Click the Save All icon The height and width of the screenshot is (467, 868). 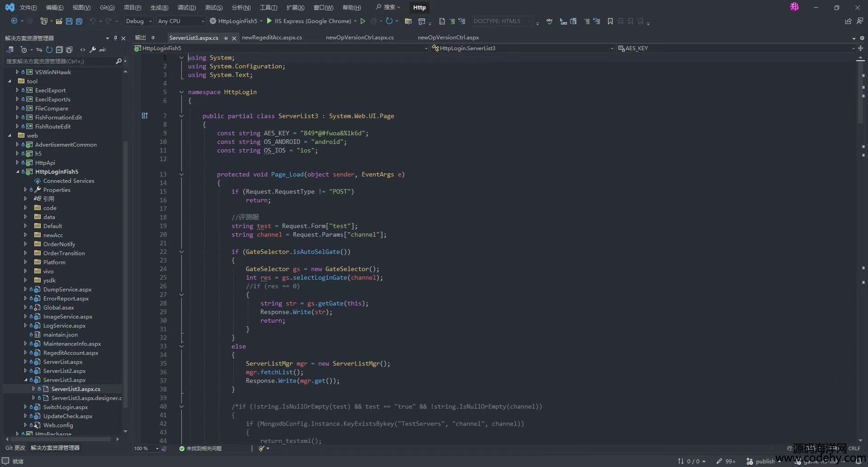pos(79,21)
